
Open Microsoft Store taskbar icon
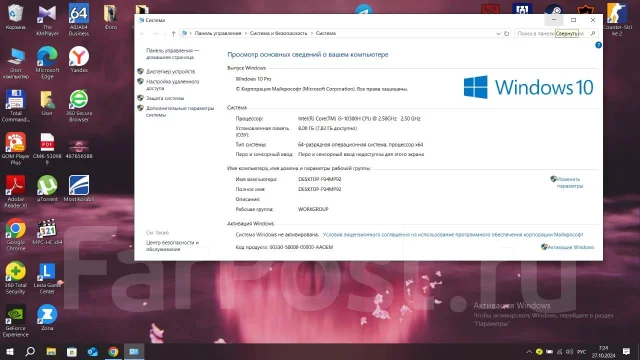72,351
